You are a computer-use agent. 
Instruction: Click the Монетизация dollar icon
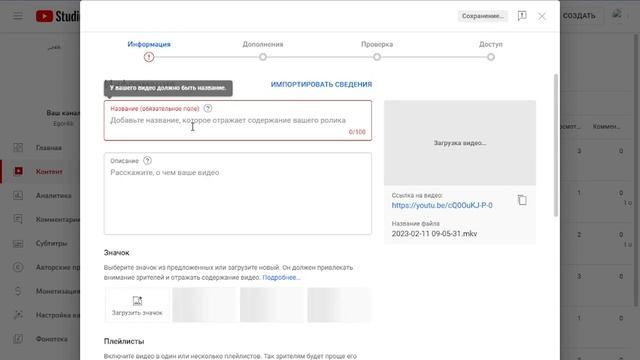click(18, 291)
